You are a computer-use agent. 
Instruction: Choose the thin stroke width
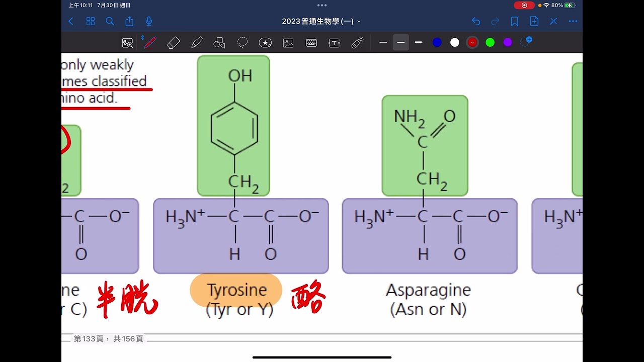pos(383,43)
